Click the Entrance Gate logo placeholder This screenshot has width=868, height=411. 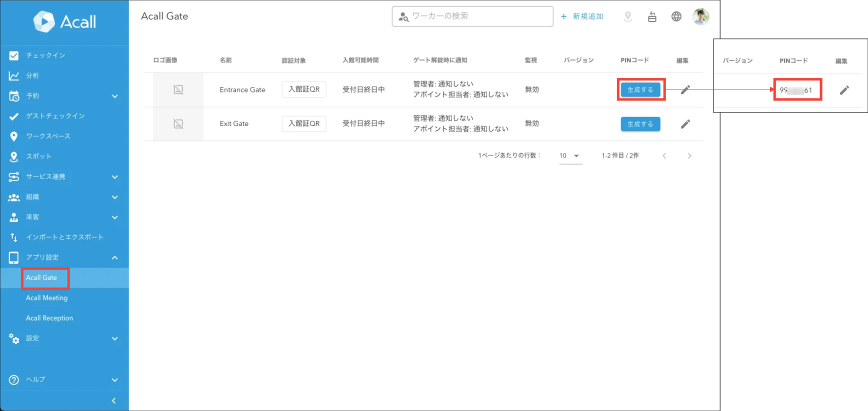(178, 89)
